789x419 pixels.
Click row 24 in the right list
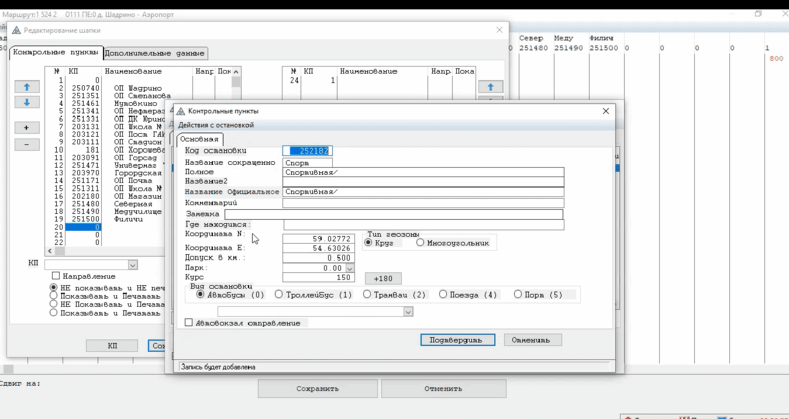377,80
